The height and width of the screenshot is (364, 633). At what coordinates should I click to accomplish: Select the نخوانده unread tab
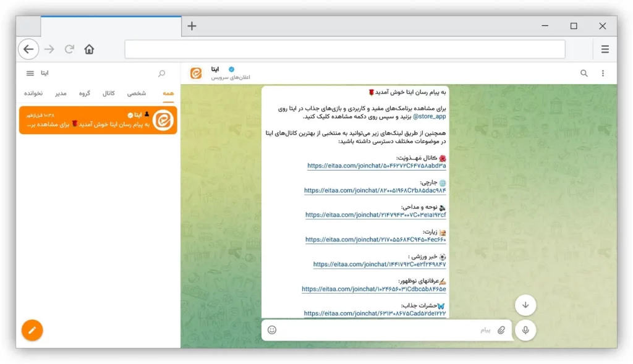pos(33,93)
